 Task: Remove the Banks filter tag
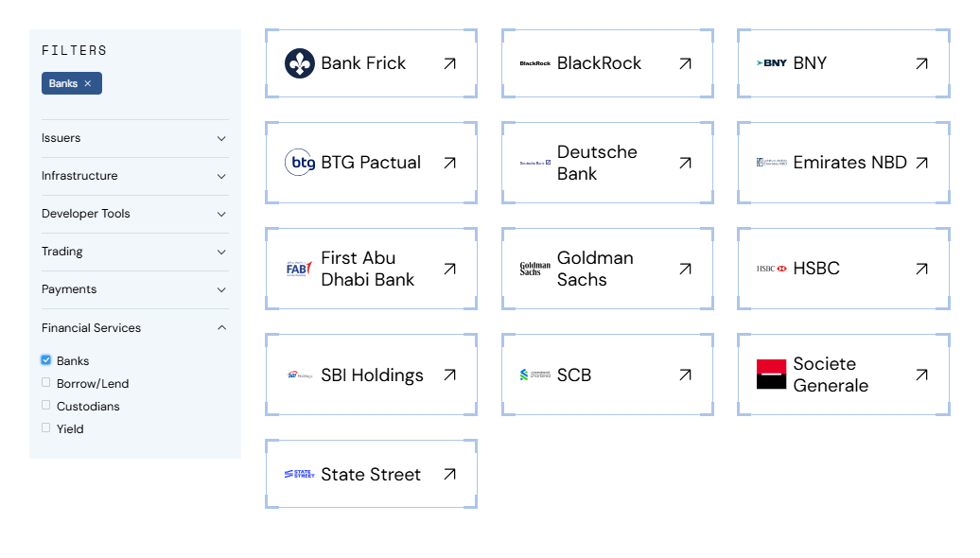point(88,83)
